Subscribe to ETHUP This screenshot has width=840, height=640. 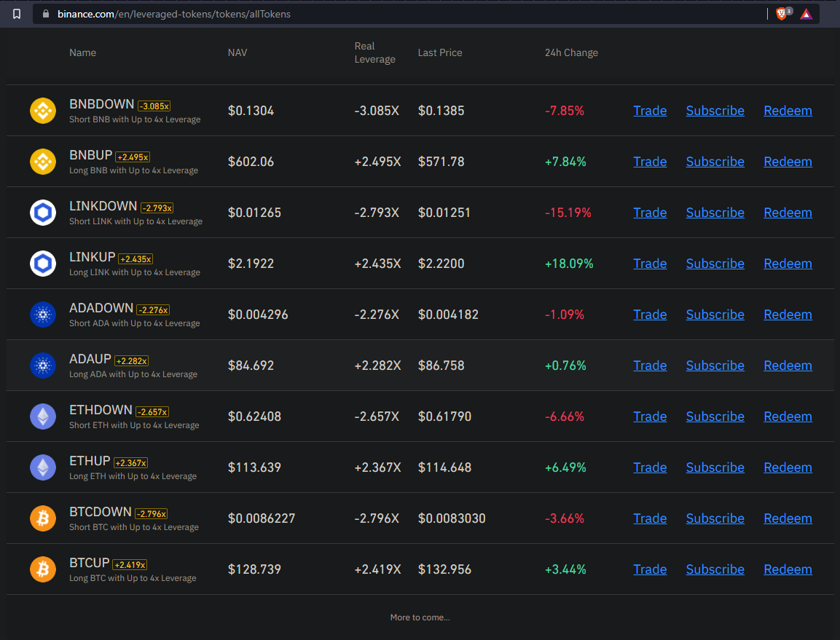click(x=715, y=467)
